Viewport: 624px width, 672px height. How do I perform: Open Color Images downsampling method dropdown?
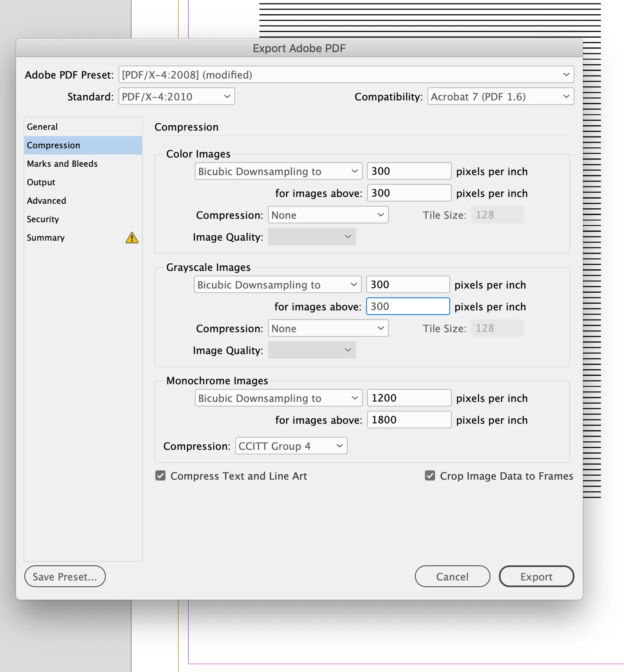[x=278, y=171]
